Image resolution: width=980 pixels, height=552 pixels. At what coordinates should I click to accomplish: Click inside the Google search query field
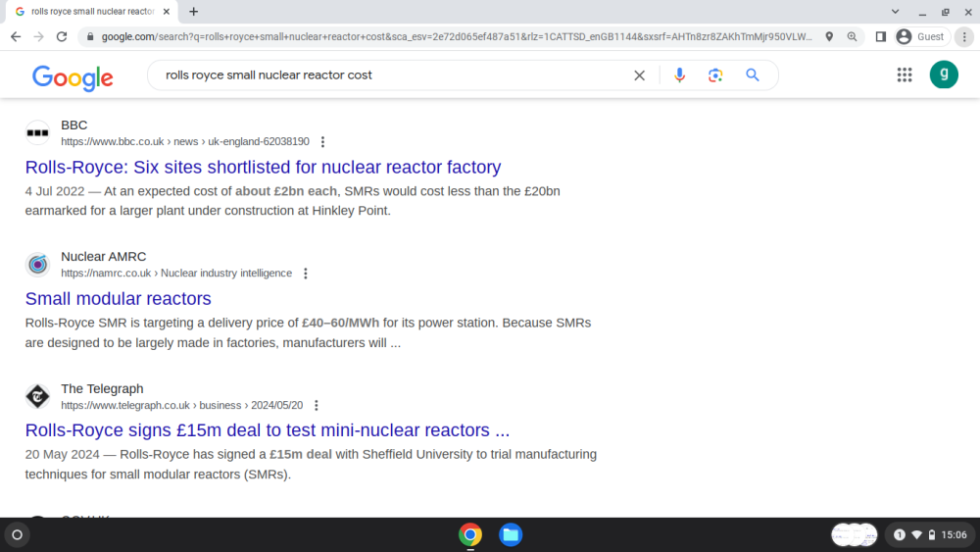click(x=394, y=75)
